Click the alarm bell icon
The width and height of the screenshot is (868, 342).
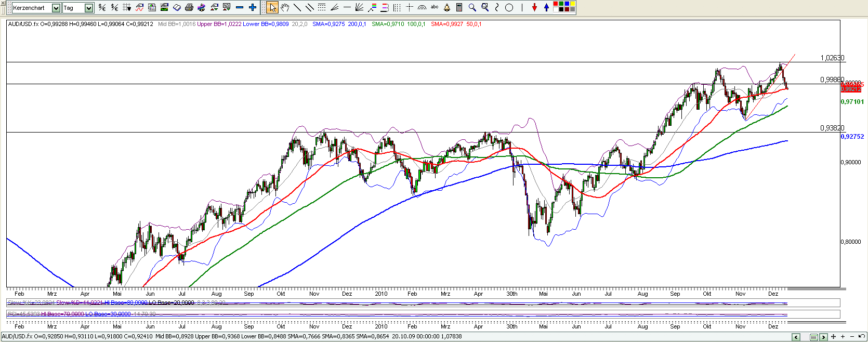(x=447, y=7)
